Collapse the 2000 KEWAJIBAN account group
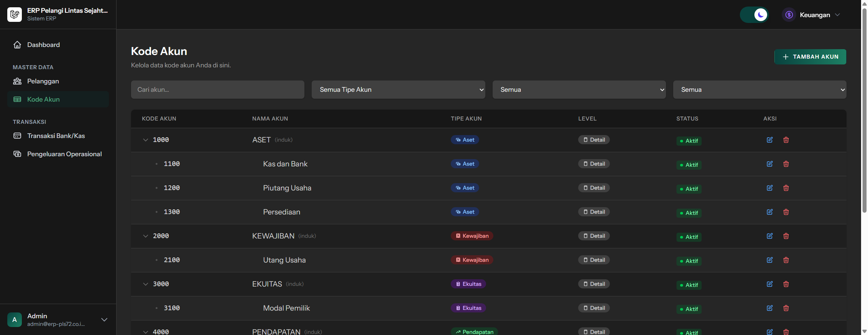 point(146,236)
